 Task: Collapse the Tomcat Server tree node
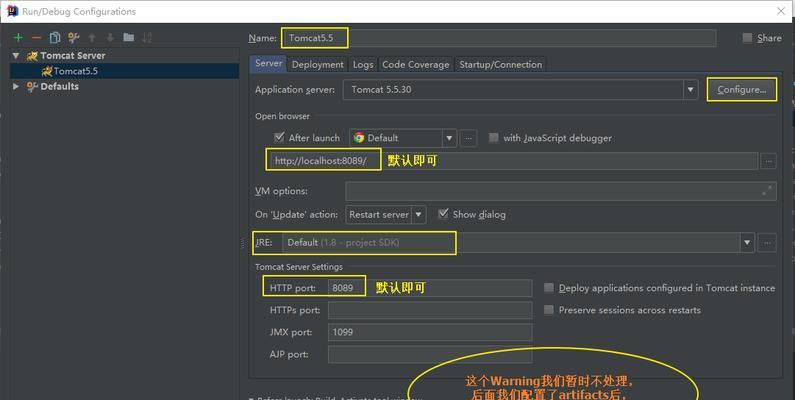16,56
